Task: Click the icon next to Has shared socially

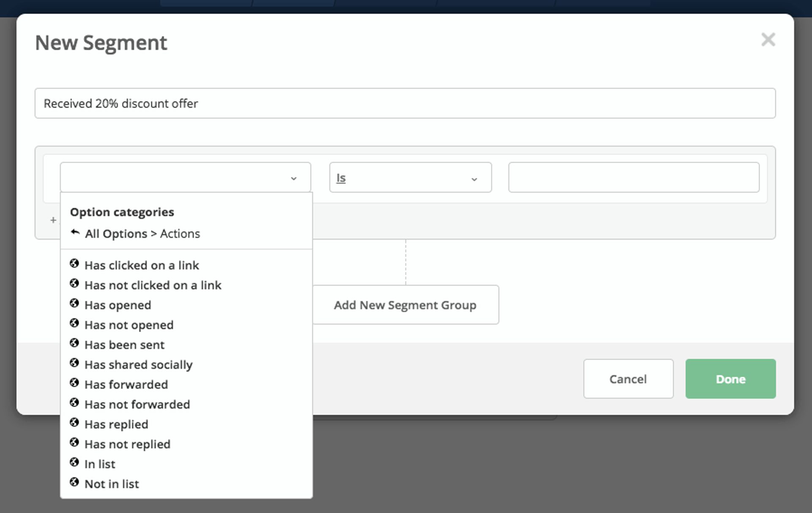Action: [x=75, y=363]
